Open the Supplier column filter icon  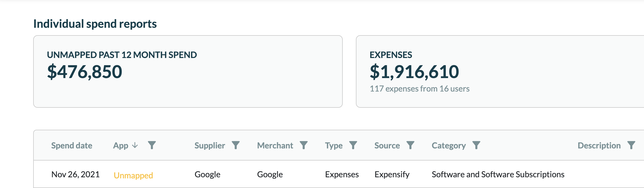tap(236, 145)
